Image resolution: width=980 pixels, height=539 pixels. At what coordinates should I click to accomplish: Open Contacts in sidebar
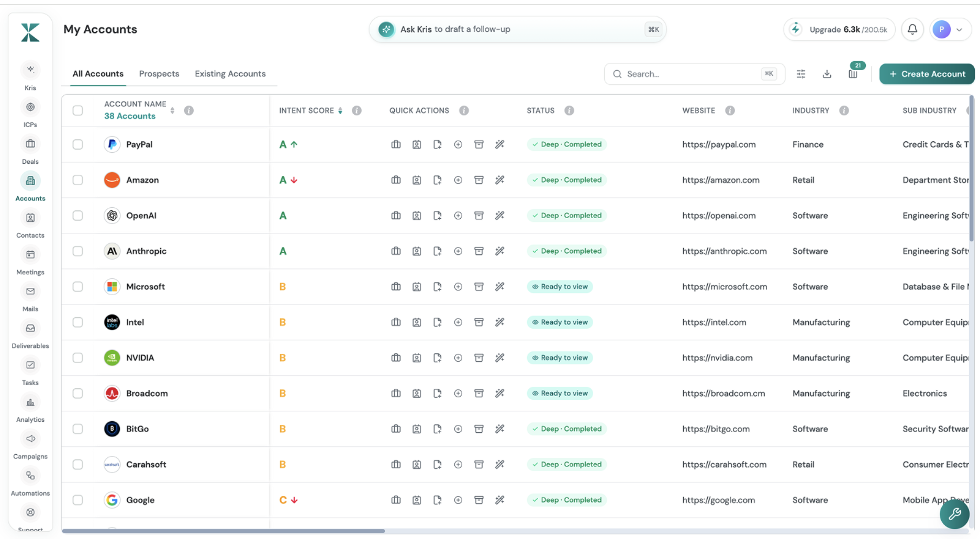click(x=30, y=224)
